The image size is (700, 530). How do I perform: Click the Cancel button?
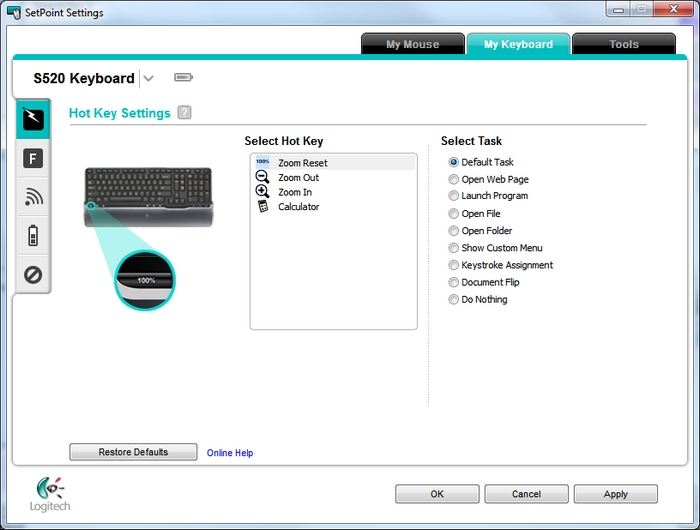click(x=526, y=494)
